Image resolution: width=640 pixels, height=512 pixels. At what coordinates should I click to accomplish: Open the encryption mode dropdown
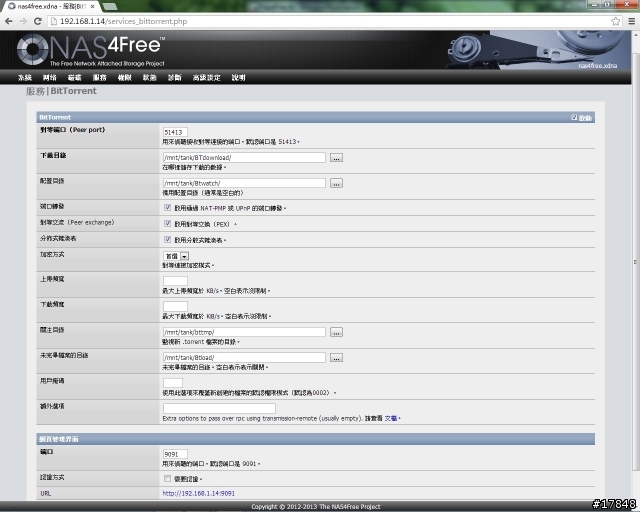176,256
